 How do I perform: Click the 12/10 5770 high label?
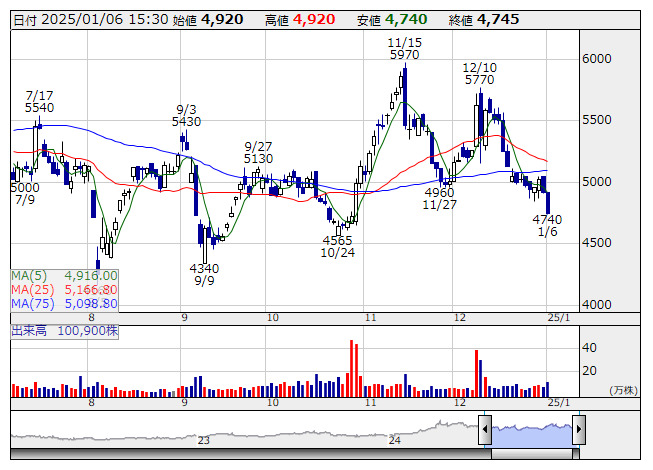coord(479,73)
